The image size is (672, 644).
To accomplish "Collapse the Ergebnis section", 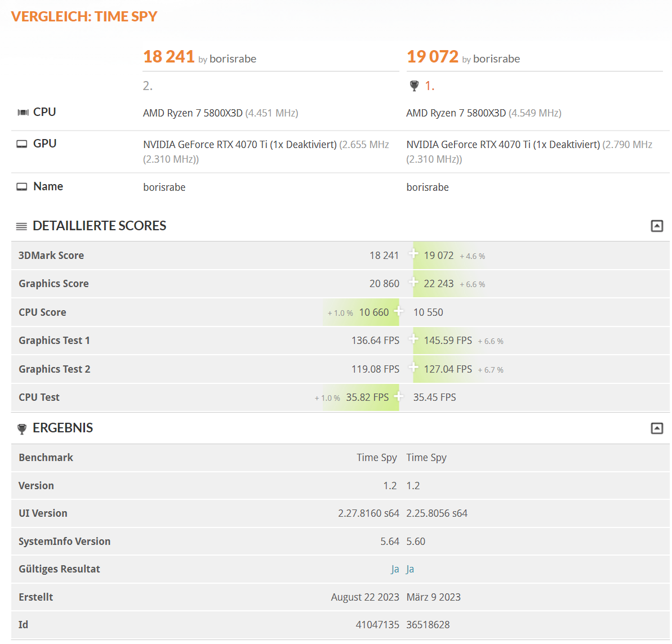I will pyautogui.click(x=657, y=428).
